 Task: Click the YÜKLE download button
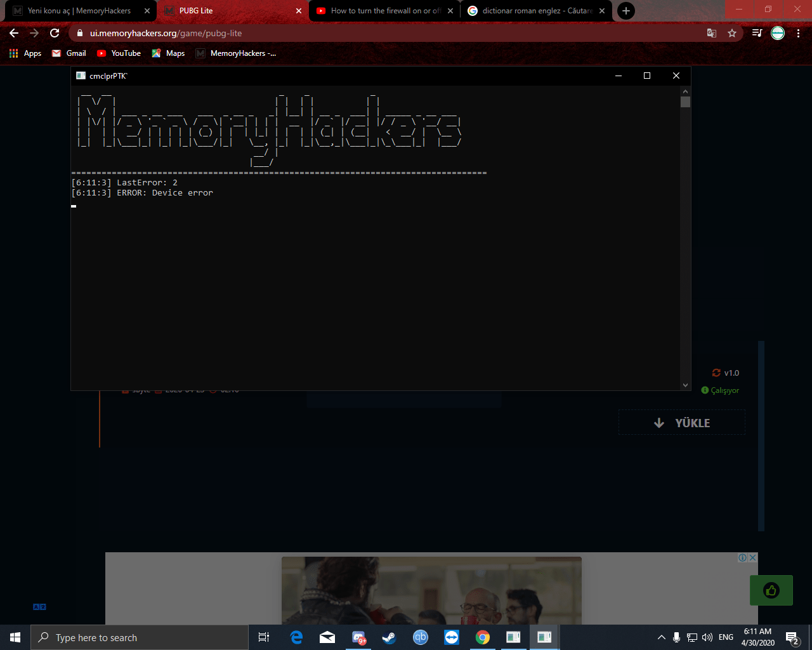tap(681, 423)
